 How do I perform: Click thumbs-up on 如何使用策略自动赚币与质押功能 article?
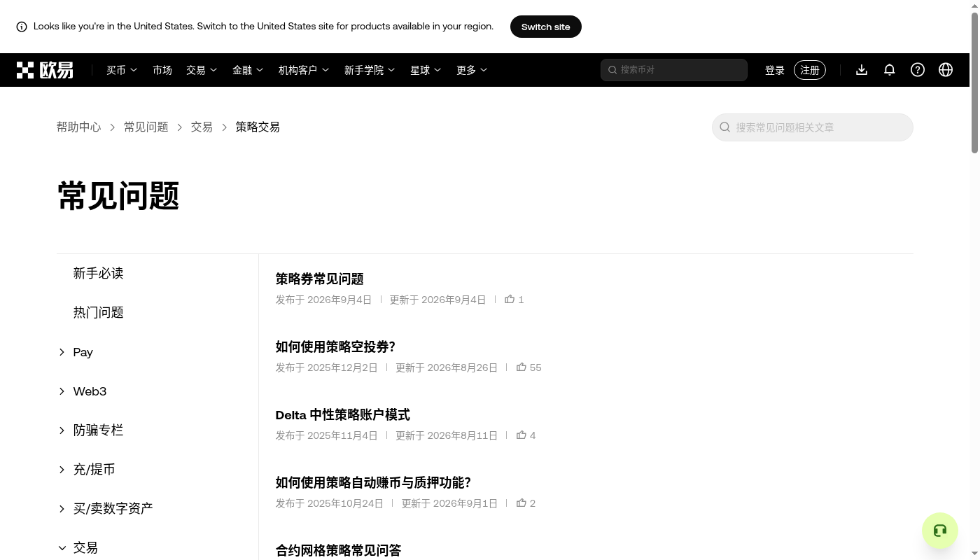click(x=521, y=503)
